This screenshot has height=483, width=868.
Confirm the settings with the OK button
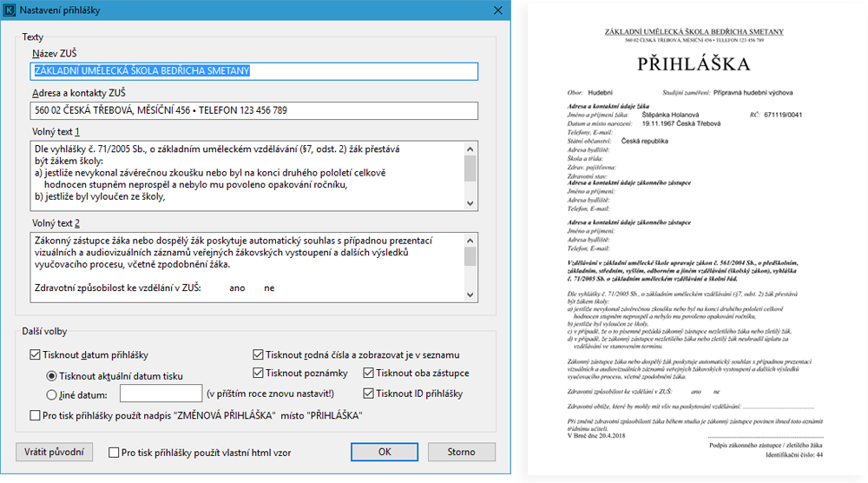click(x=384, y=452)
